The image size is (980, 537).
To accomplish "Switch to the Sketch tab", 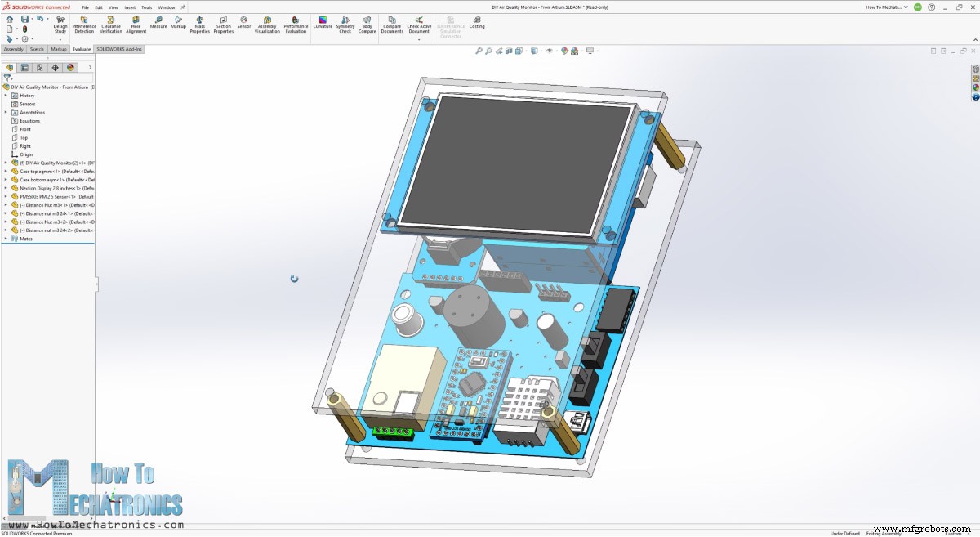I will pyautogui.click(x=36, y=49).
